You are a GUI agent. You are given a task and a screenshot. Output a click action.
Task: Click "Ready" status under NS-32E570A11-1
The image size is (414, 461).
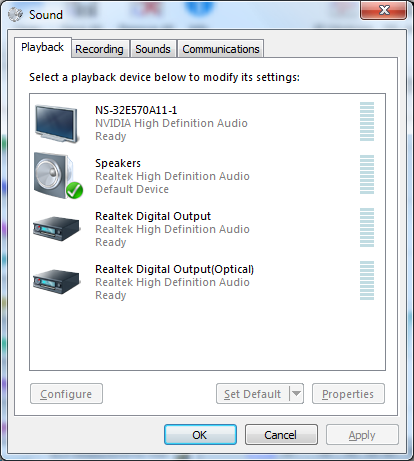point(111,136)
